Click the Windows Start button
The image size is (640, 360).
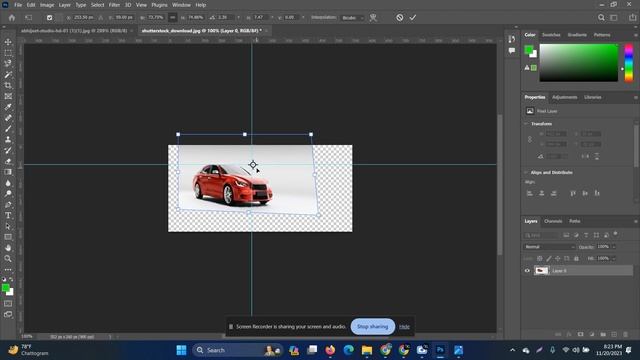coord(181,350)
